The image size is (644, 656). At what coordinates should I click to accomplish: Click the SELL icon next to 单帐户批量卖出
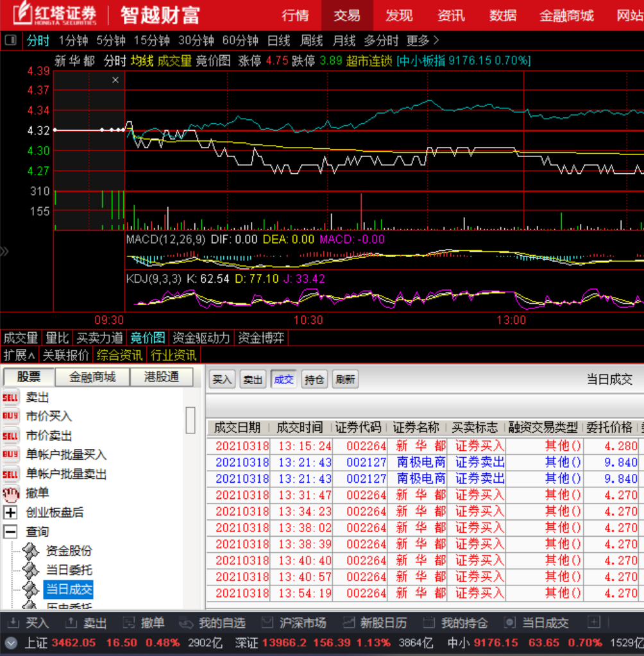pyautogui.click(x=10, y=474)
